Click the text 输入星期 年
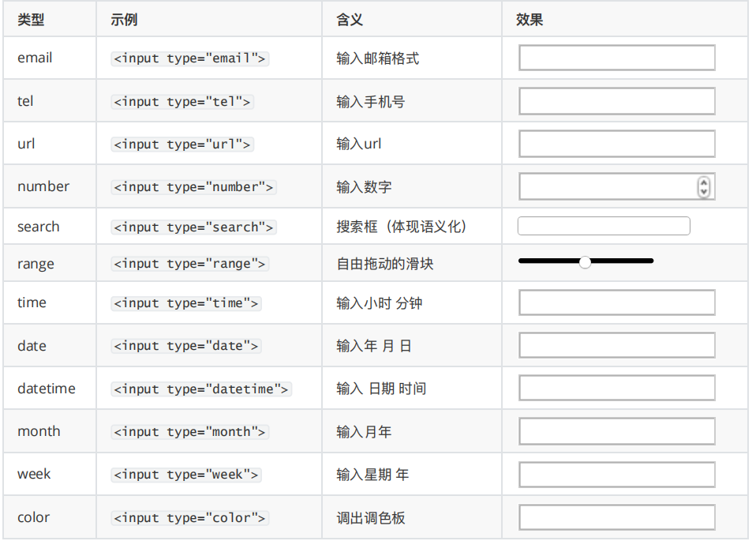 pyautogui.click(x=372, y=475)
